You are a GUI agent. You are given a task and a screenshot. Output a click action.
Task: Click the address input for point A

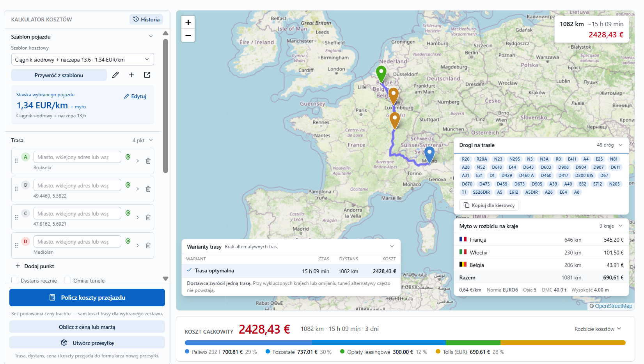77,157
